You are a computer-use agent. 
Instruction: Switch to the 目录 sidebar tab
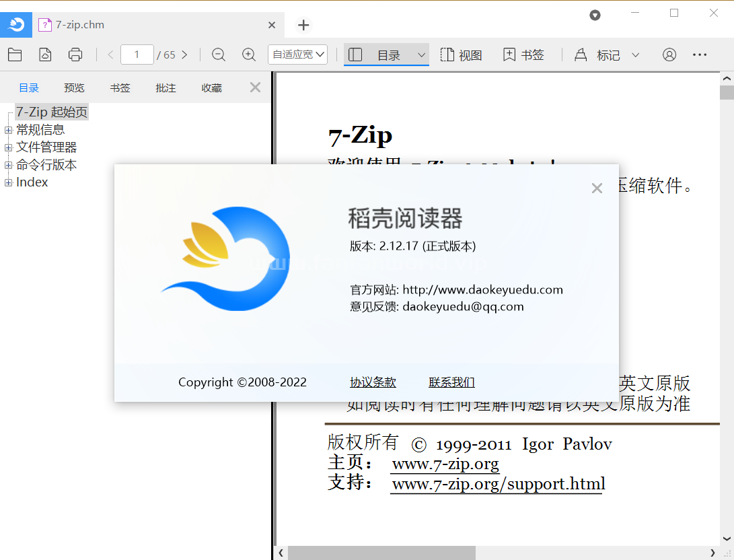coord(28,87)
